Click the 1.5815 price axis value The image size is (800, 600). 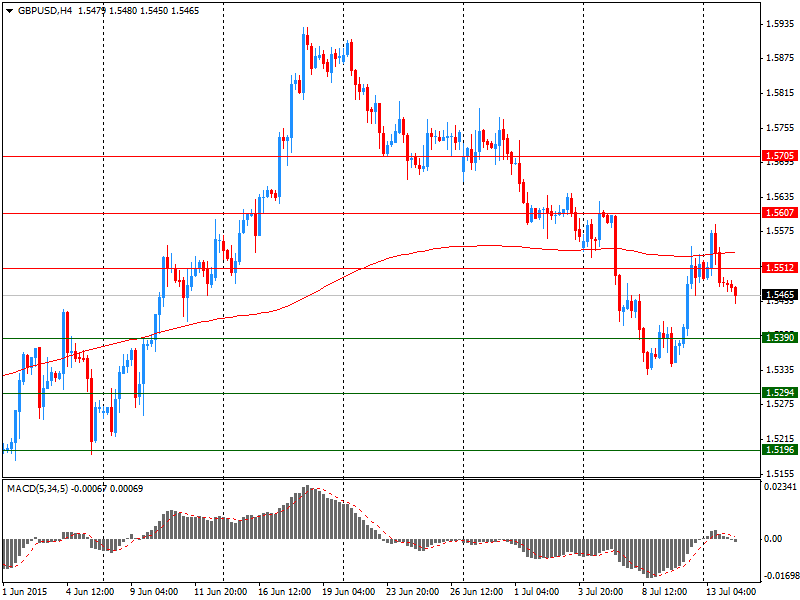coord(780,93)
